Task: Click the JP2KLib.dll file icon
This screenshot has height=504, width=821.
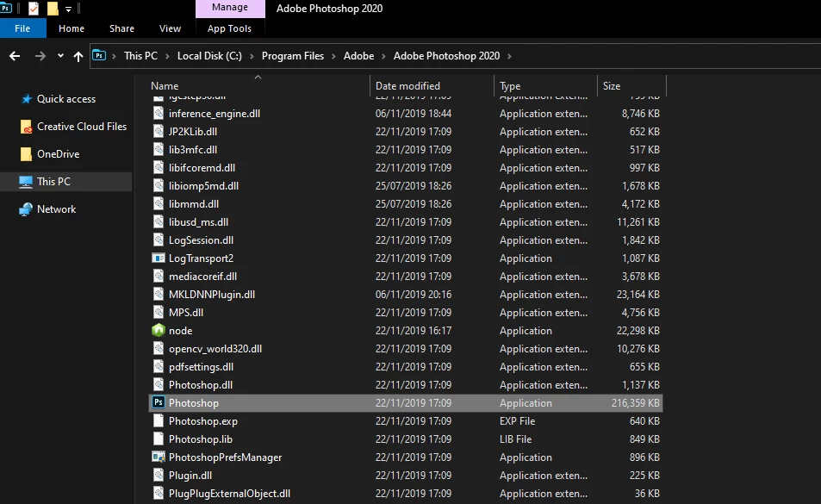Action: (159, 131)
